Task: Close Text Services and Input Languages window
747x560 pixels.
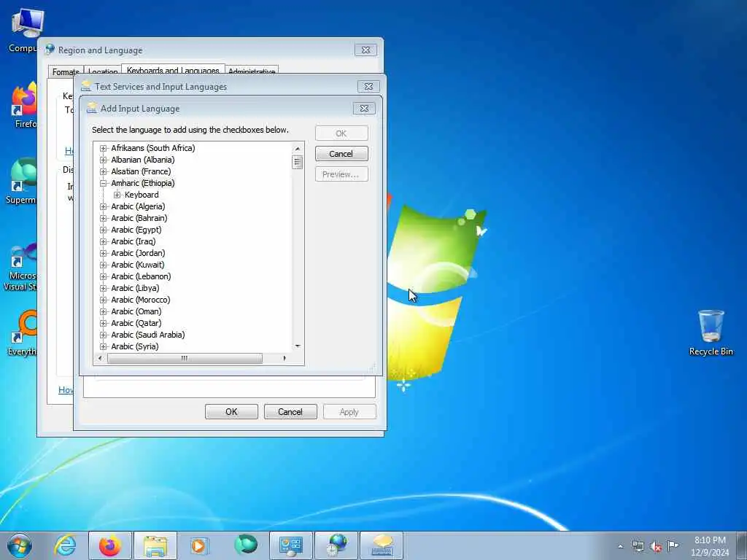Action: pyautogui.click(x=368, y=87)
